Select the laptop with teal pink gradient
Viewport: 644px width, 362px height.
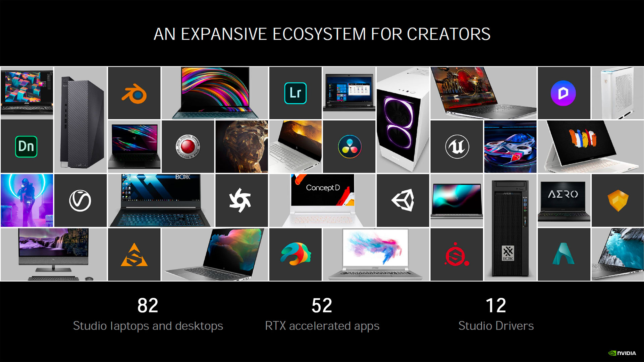coord(457,200)
